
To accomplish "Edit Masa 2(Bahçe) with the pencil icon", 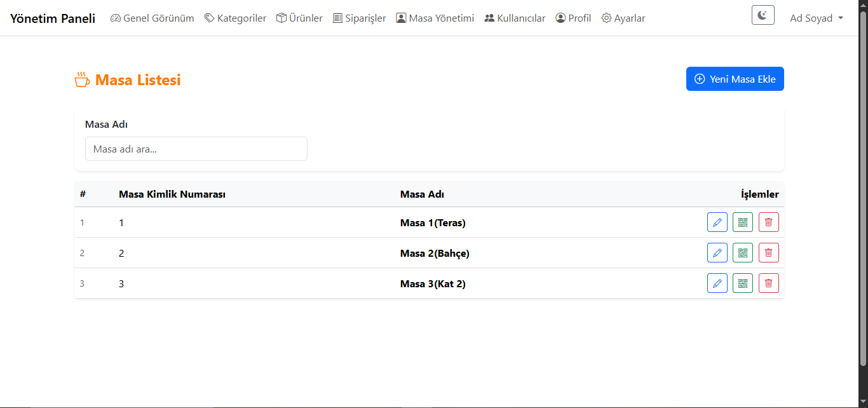I will (717, 253).
